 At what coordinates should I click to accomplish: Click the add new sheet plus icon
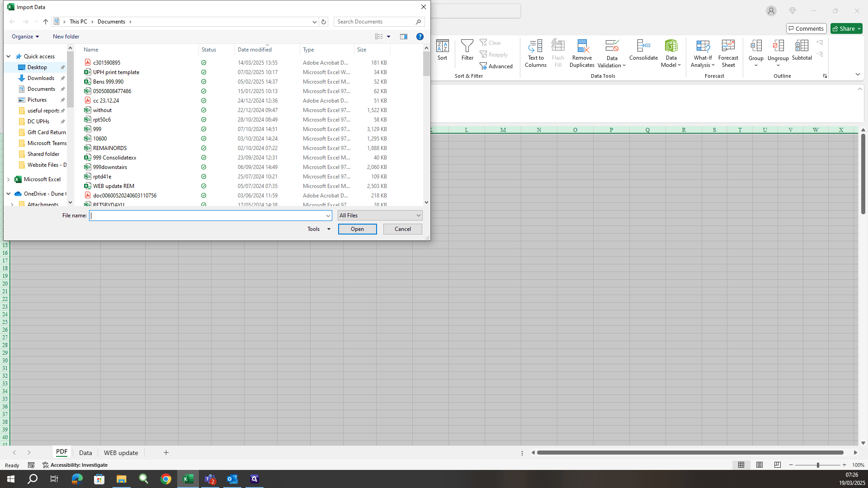click(166, 453)
